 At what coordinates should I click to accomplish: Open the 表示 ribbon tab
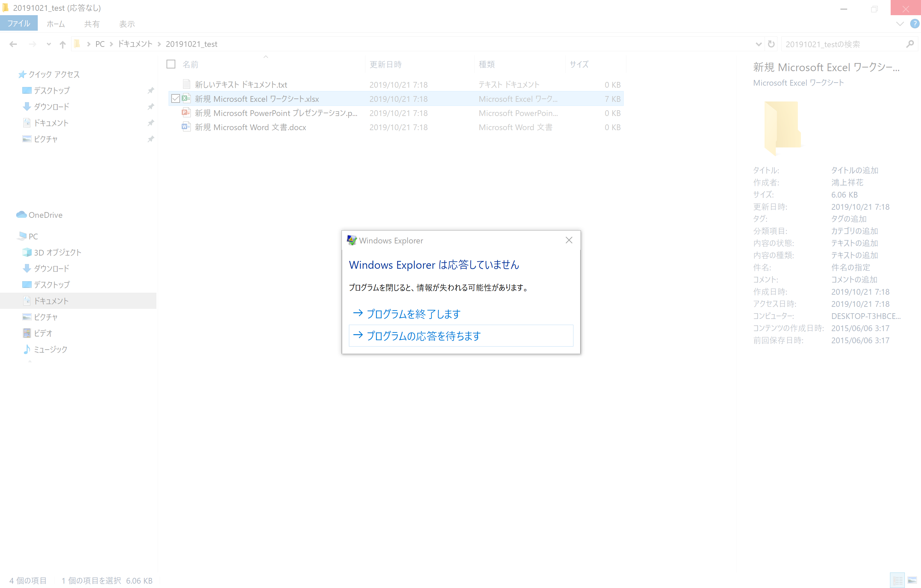point(127,24)
